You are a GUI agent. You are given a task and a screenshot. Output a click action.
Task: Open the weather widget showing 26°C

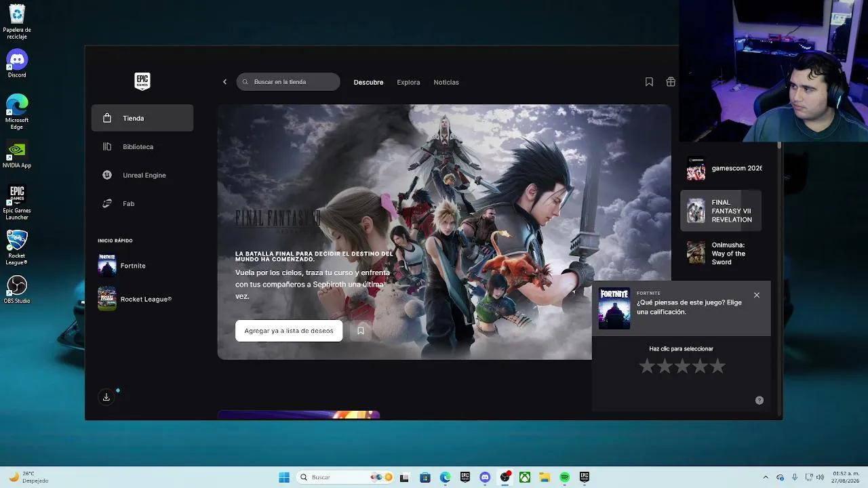(28, 477)
